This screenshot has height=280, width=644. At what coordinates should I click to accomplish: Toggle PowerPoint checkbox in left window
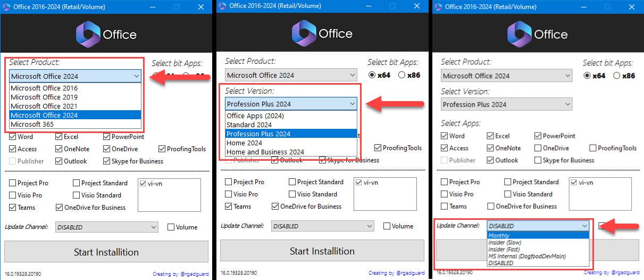107,137
